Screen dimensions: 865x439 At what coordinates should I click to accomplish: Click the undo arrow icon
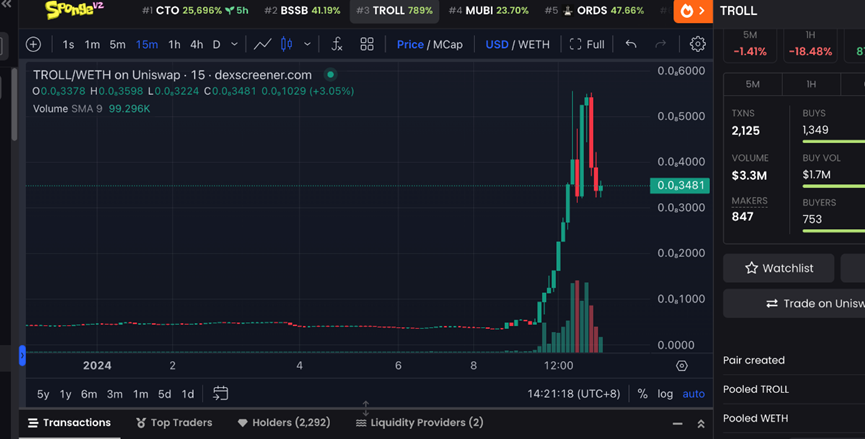coord(631,44)
